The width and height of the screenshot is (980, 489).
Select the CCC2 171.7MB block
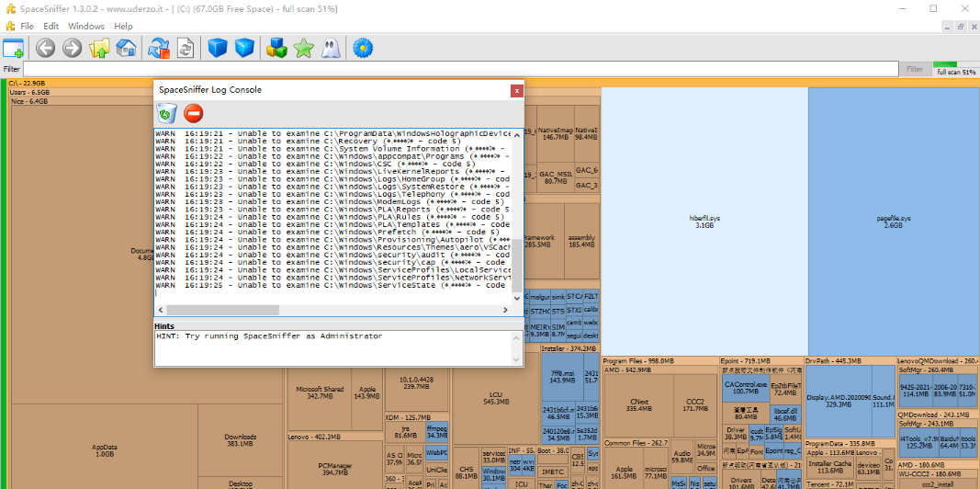point(694,404)
